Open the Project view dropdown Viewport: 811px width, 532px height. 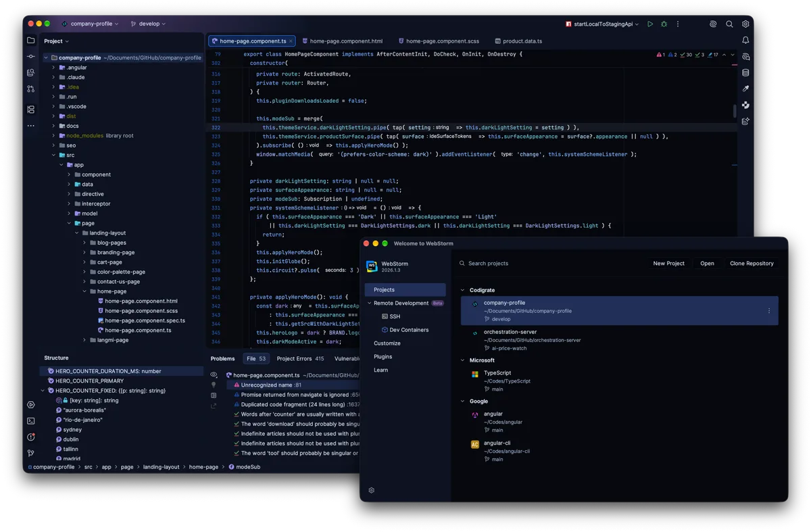point(57,41)
